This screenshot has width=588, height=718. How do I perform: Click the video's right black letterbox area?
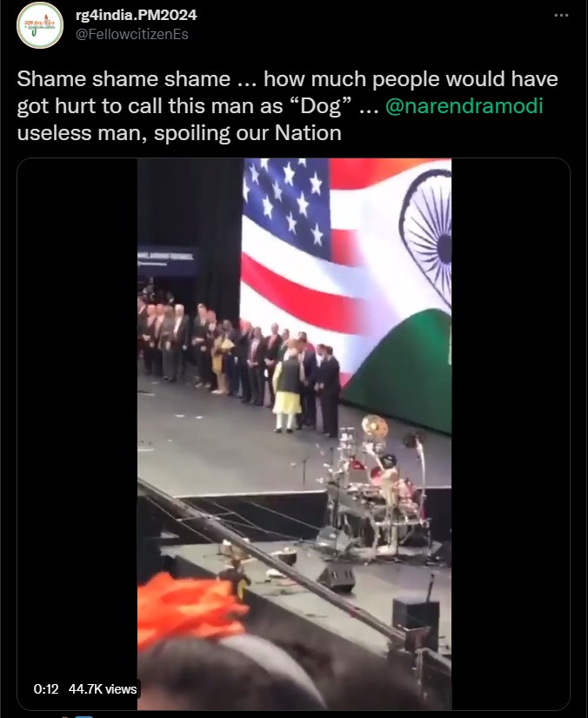pos(511,433)
